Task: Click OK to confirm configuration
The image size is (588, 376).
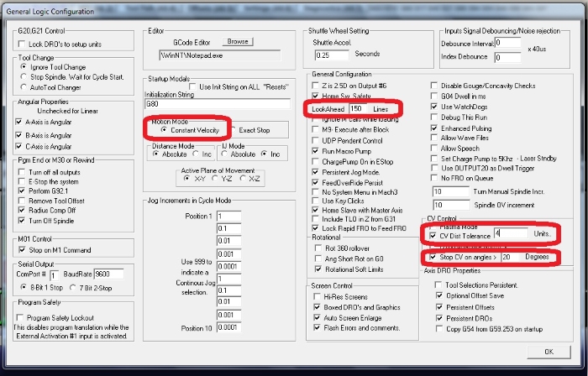Action: click(549, 352)
